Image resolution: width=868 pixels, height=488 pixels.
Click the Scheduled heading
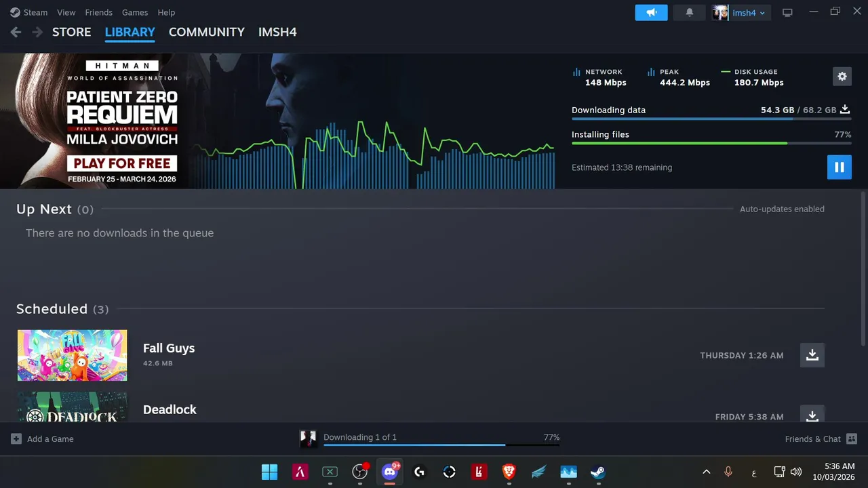pyautogui.click(x=52, y=308)
